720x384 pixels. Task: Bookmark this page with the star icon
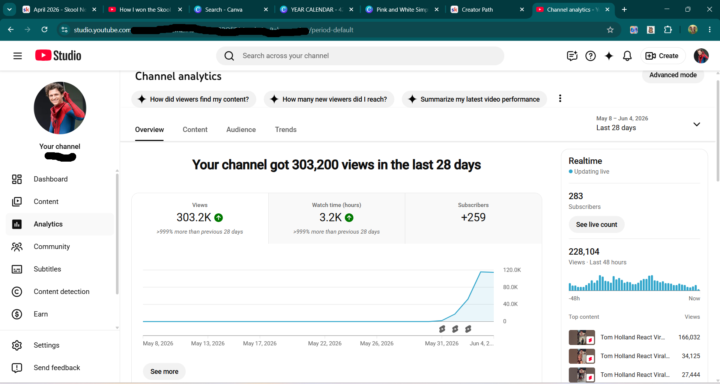[x=610, y=30]
